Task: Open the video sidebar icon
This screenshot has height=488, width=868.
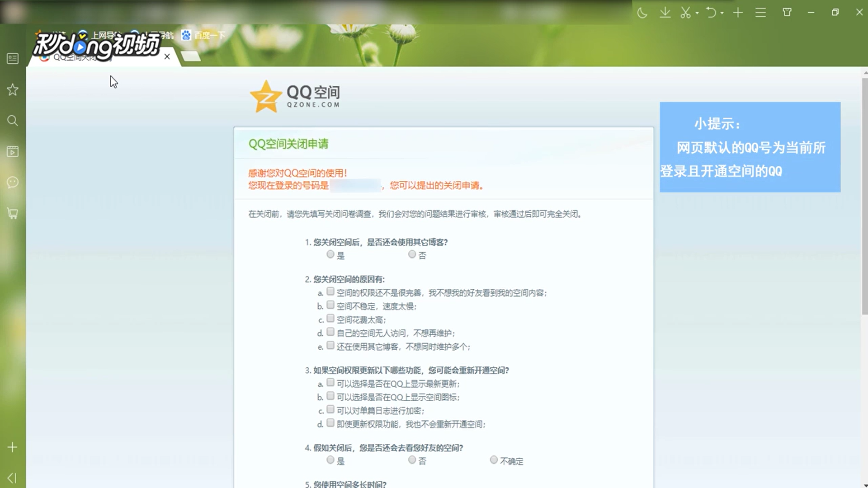Action: point(13,151)
